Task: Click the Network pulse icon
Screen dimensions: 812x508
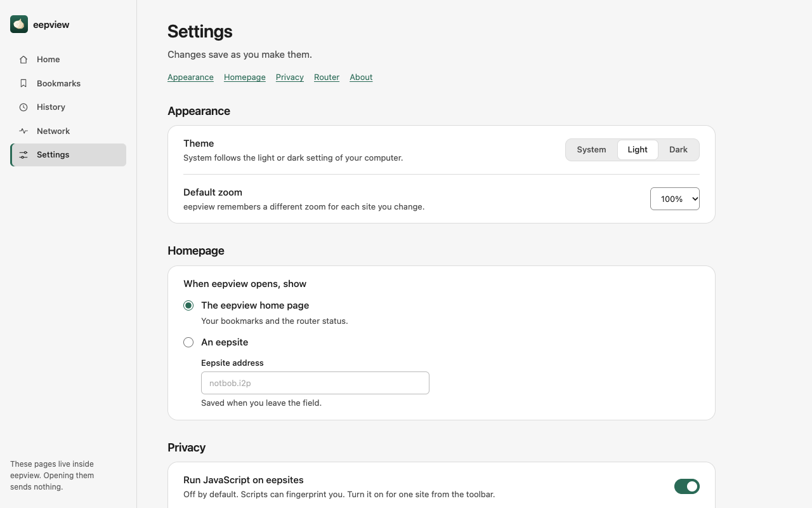Action: [23, 131]
